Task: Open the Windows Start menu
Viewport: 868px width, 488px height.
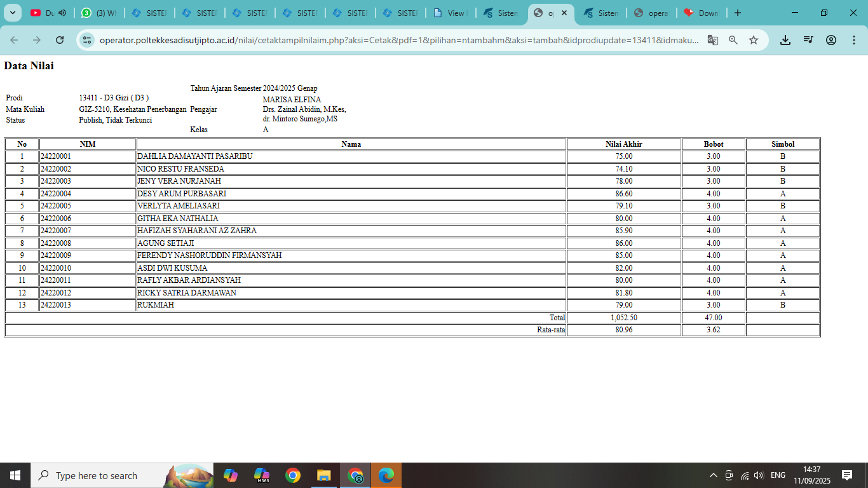Action: [x=15, y=475]
